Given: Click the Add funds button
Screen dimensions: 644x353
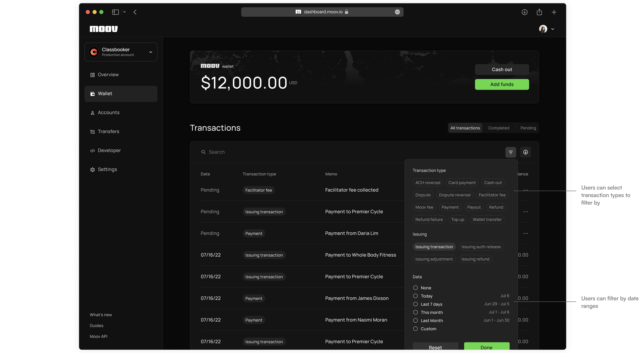Looking at the screenshot, I should coord(502,85).
